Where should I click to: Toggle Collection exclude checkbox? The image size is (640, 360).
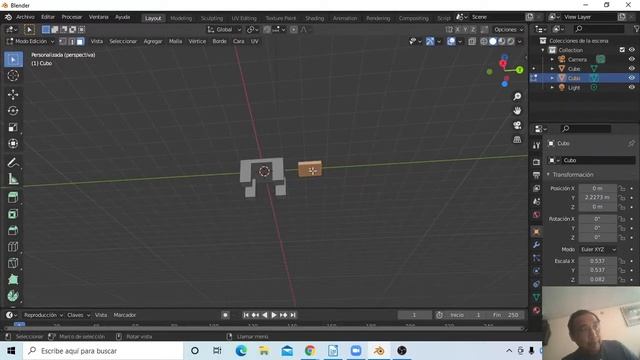click(622, 50)
